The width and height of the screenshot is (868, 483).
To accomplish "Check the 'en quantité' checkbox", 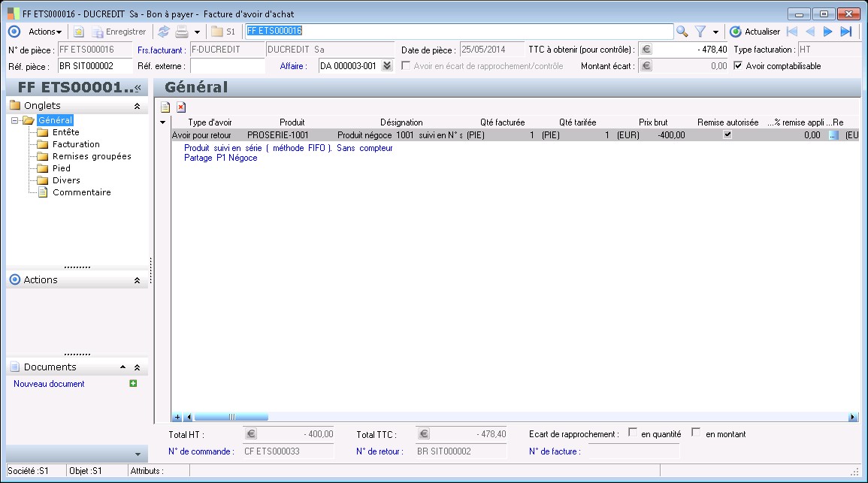I will pyautogui.click(x=633, y=433).
